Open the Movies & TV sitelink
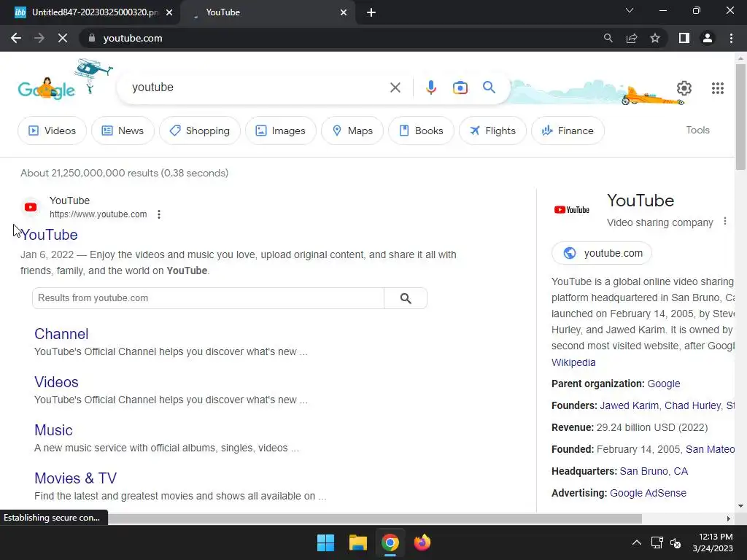The image size is (747, 560). (x=75, y=478)
